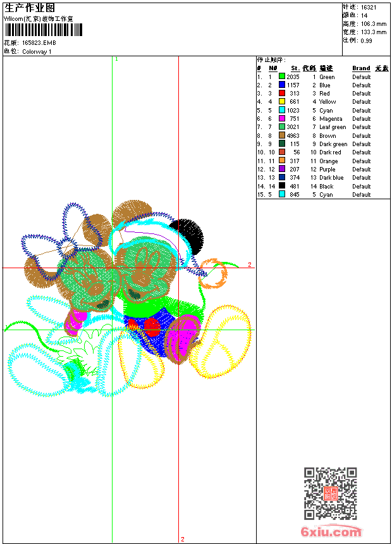Click 'Default' brand in the Black row

point(362,187)
